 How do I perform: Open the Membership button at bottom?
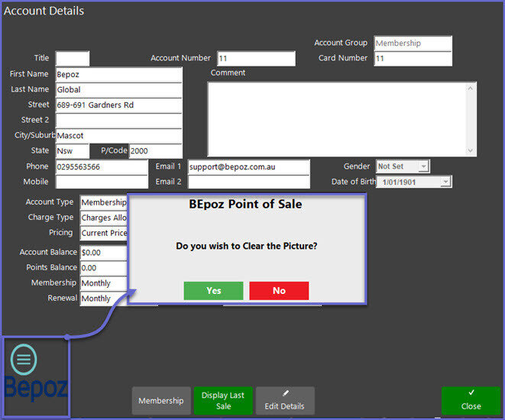pos(161,400)
